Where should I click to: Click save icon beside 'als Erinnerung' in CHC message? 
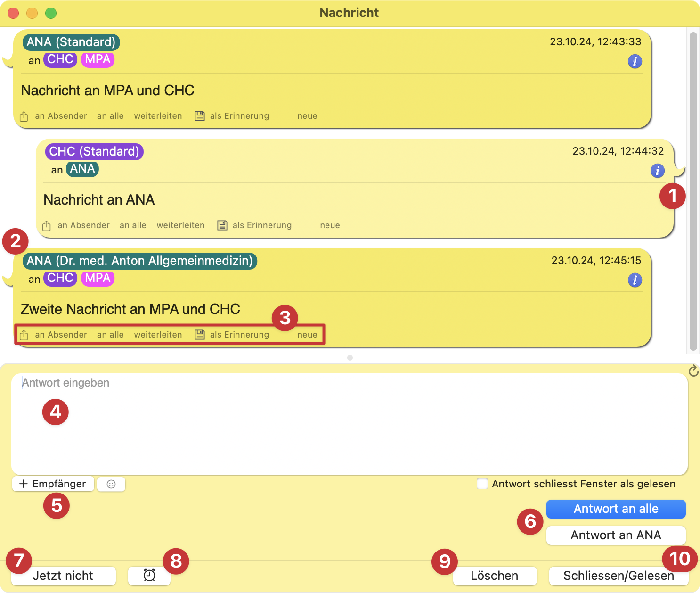tap(222, 225)
